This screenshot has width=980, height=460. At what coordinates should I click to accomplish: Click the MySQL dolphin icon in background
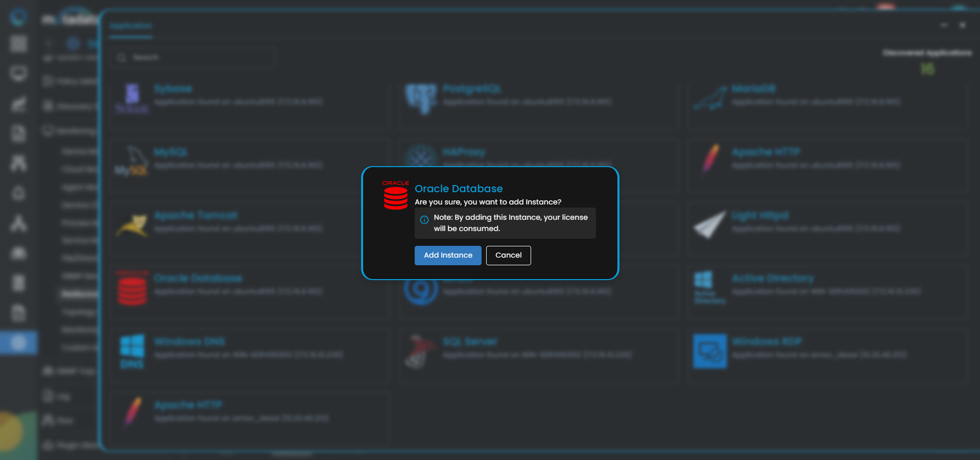point(132,162)
